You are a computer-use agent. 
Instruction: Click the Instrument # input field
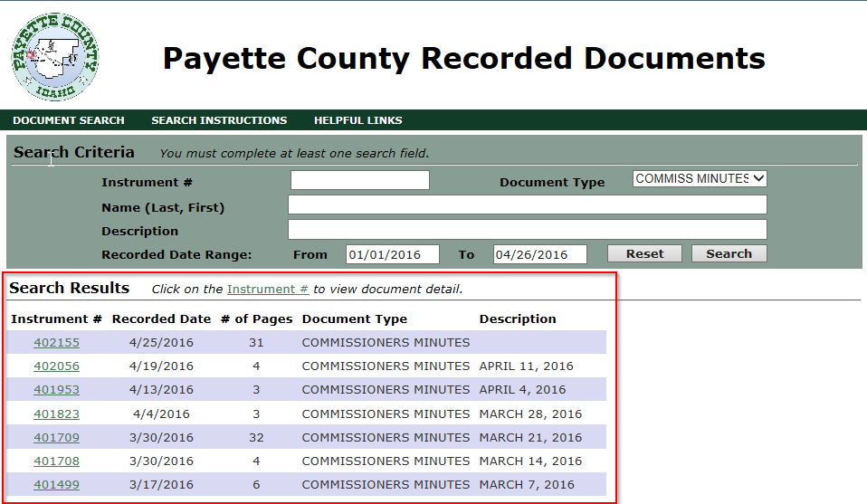point(359,180)
